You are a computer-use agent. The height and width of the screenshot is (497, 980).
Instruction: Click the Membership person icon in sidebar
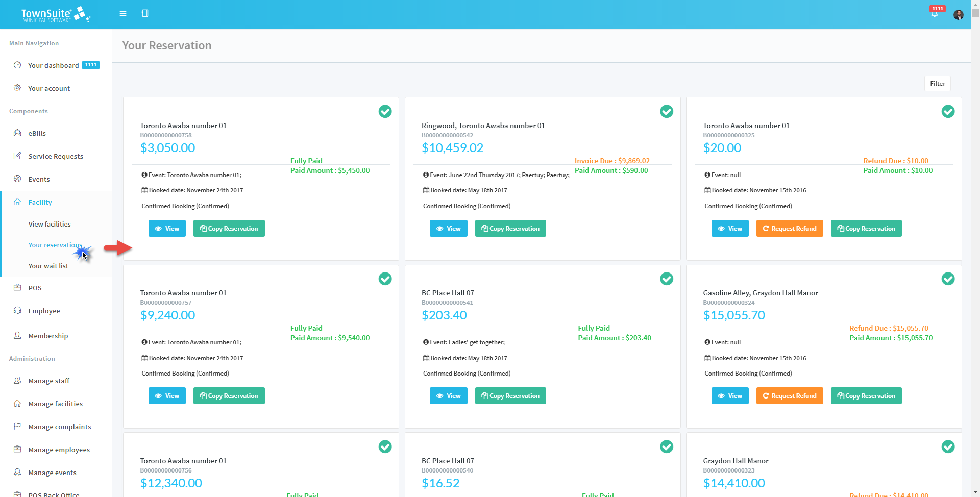coord(17,336)
